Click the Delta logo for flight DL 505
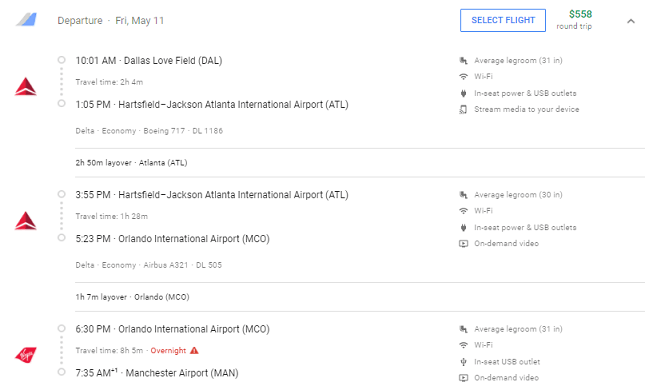645x386 pixels. coord(26,221)
